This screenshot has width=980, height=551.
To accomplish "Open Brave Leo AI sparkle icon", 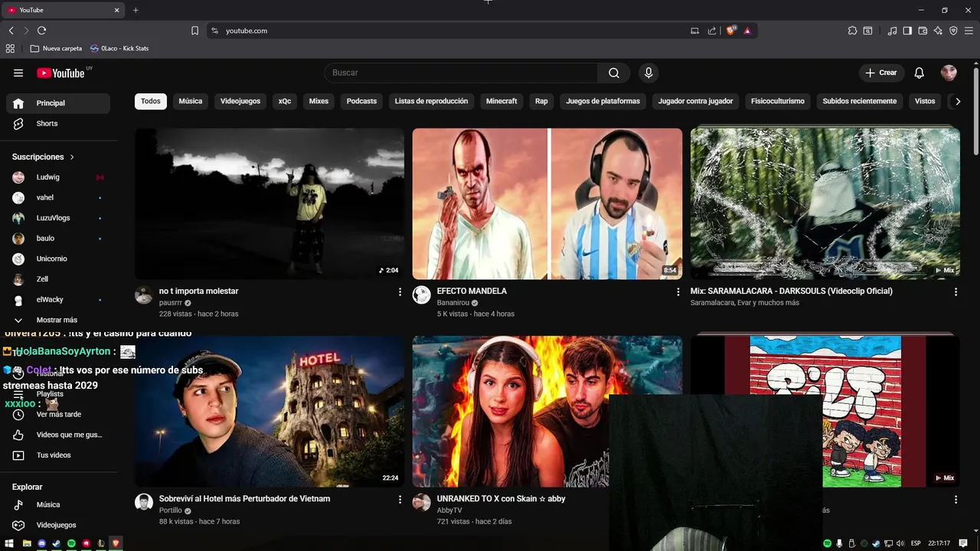I will pos(938,31).
